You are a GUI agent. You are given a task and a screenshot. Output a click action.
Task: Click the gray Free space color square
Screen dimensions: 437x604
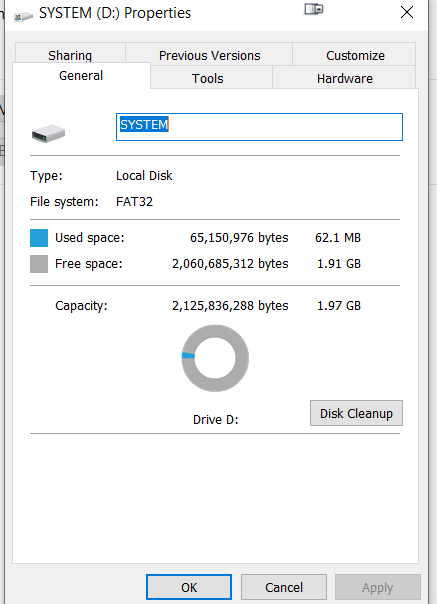(39, 264)
